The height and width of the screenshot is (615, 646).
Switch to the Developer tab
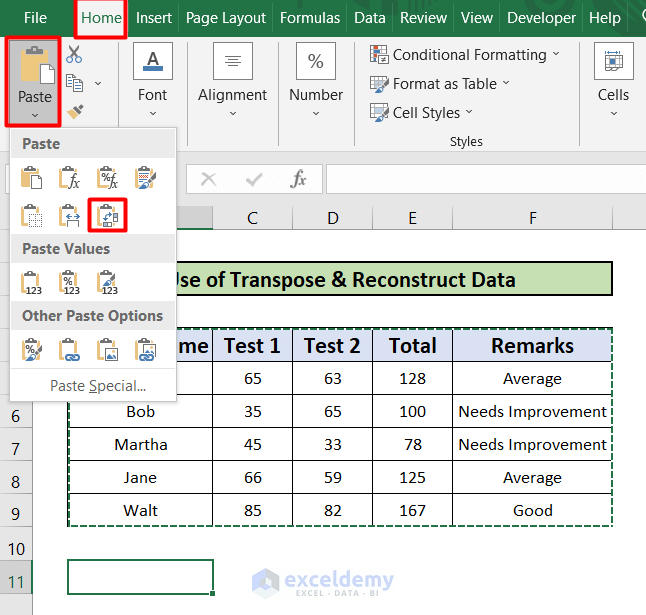click(x=541, y=18)
